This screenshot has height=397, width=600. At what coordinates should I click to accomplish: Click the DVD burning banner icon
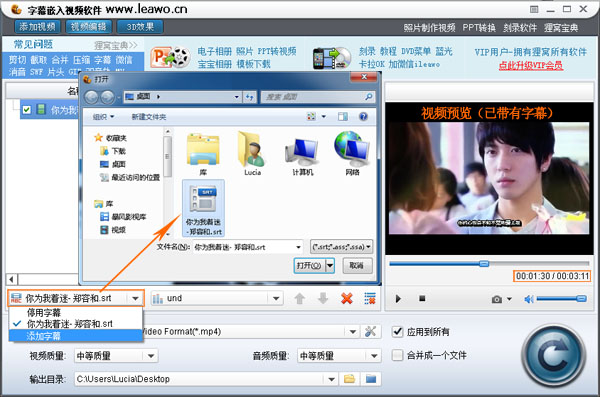pyautogui.click(x=331, y=58)
